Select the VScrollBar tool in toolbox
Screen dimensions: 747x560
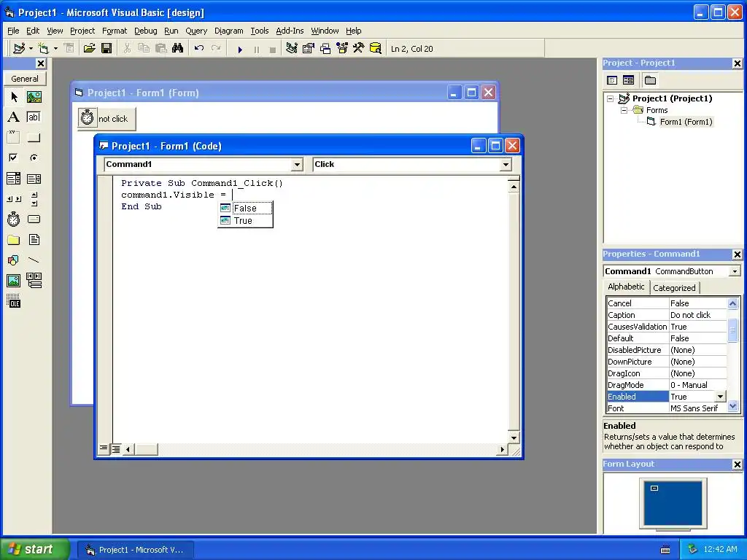click(34, 199)
